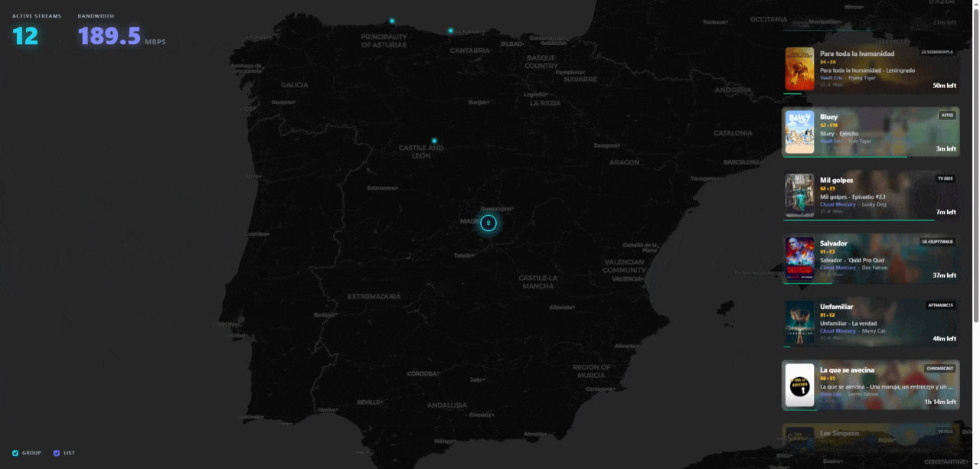Click the Cloud Mercury link on Mil golpes

point(838,204)
